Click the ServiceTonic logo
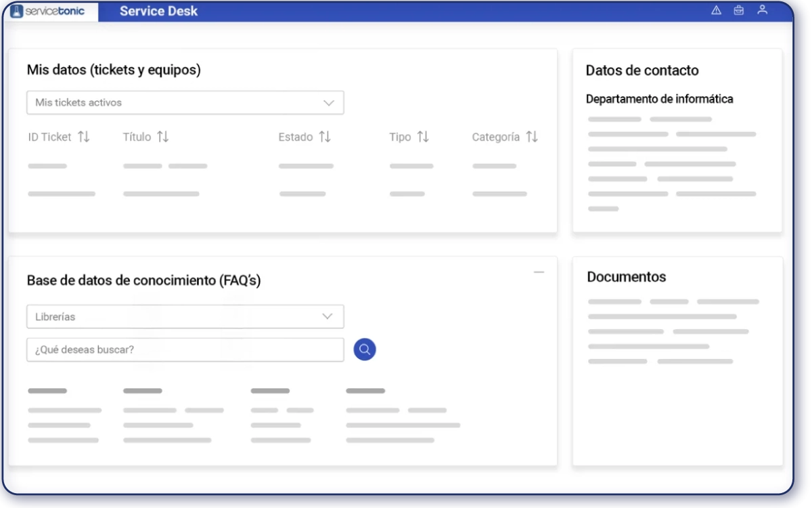This screenshot has height=508, width=812. pyautogui.click(x=48, y=11)
